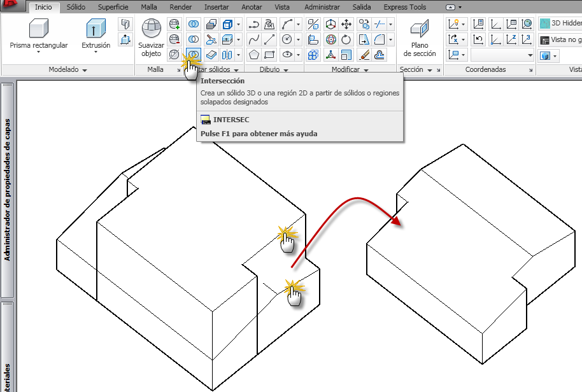The height and width of the screenshot is (392, 582).
Task: Expand the Dibujo panel title
Action: [x=274, y=69]
